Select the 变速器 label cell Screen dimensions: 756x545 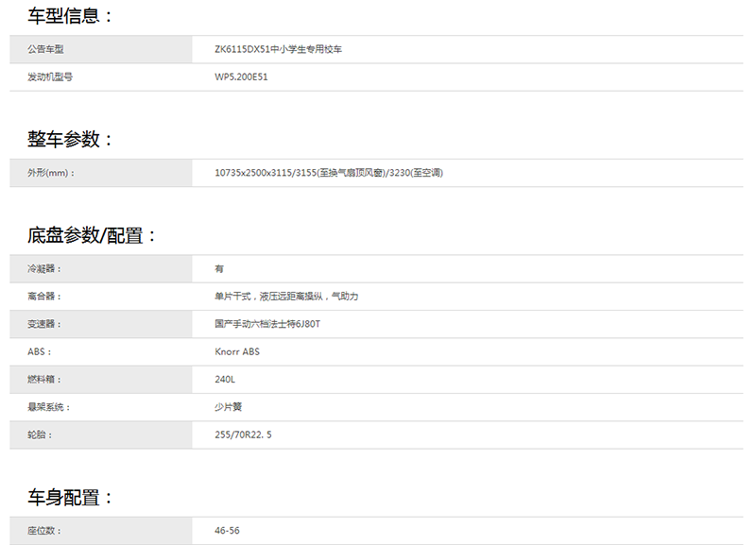tap(45, 324)
